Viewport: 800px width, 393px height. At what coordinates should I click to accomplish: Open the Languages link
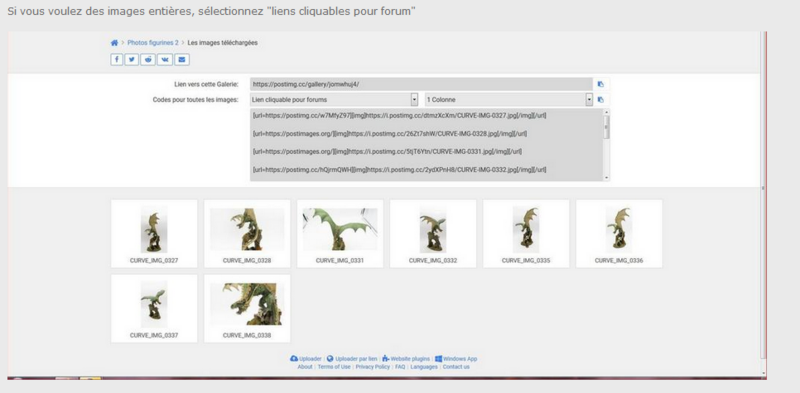point(424,367)
